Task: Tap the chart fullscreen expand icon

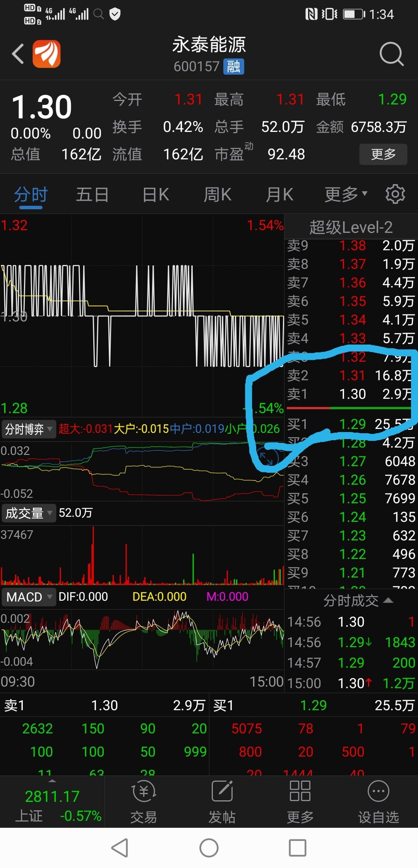Action: click(x=266, y=458)
